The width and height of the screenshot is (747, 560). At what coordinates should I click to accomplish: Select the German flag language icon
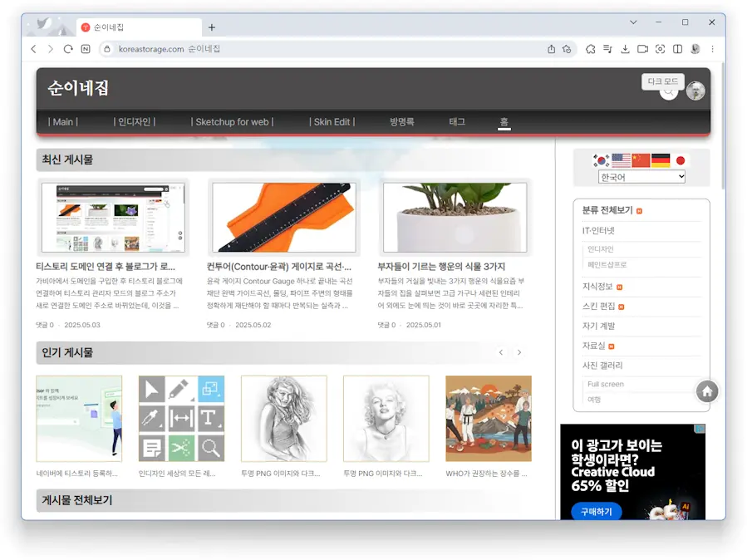(x=661, y=160)
